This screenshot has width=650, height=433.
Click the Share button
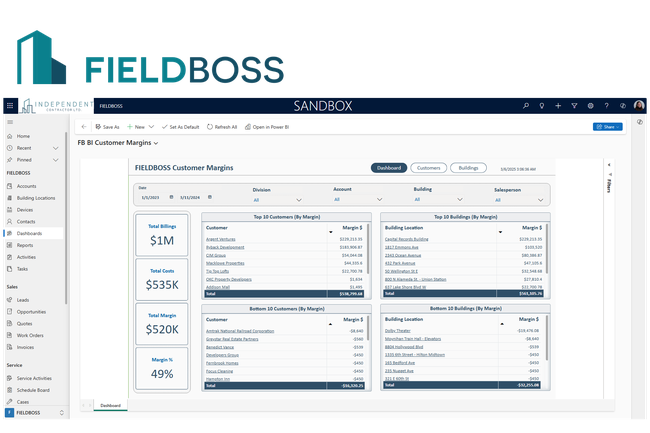607,127
